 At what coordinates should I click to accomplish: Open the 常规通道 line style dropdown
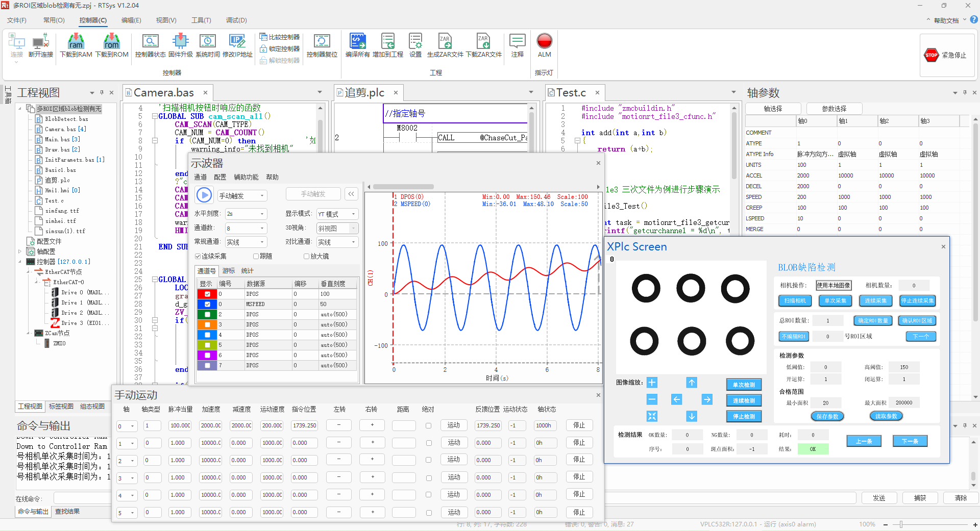tap(247, 242)
